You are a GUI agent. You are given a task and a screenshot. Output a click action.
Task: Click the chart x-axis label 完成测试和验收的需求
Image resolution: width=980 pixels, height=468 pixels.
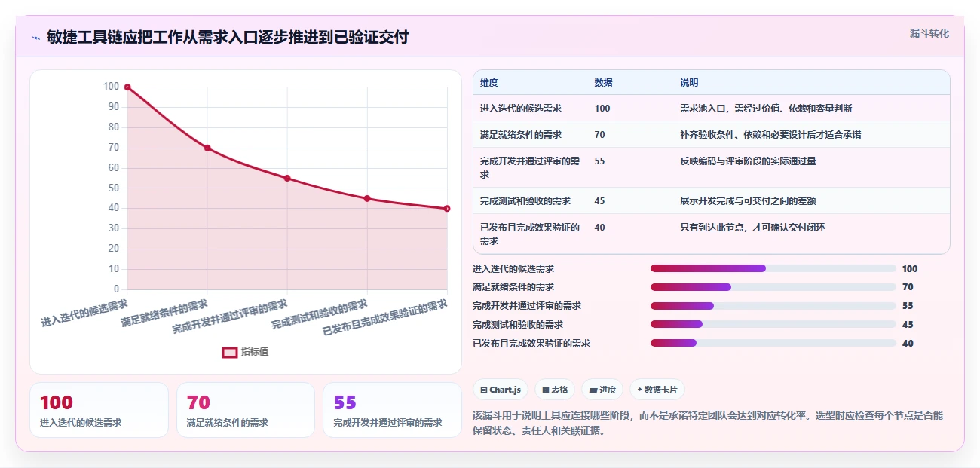click(x=320, y=313)
